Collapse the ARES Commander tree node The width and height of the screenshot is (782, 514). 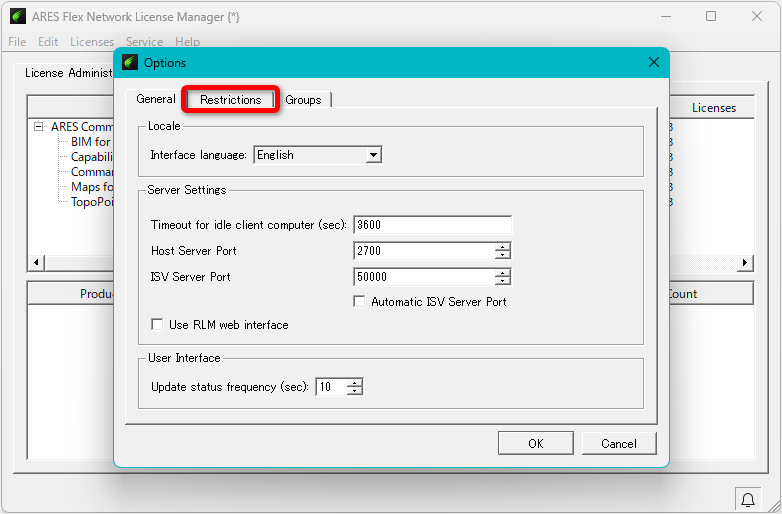tap(38, 127)
